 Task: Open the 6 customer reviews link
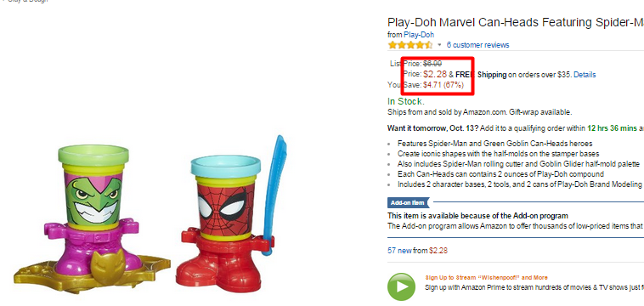click(477, 45)
